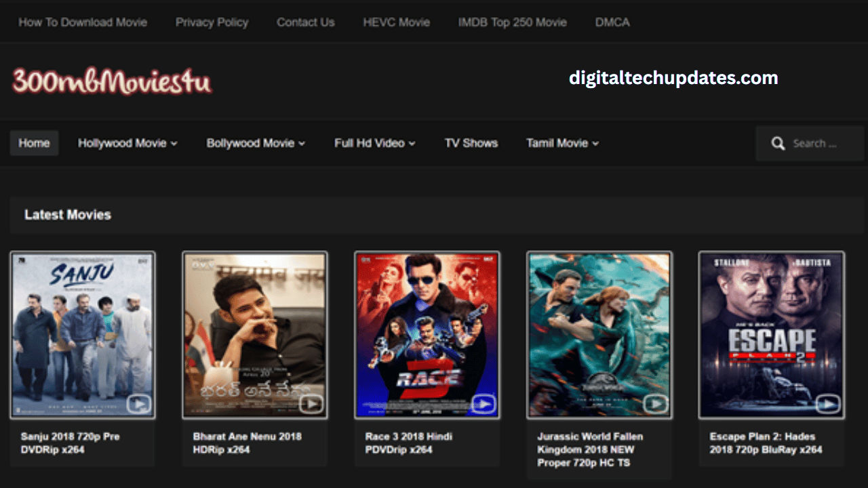The image size is (868, 488).
Task: Click the 300mbMovies4u site logo
Action: pyautogui.click(x=112, y=81)
